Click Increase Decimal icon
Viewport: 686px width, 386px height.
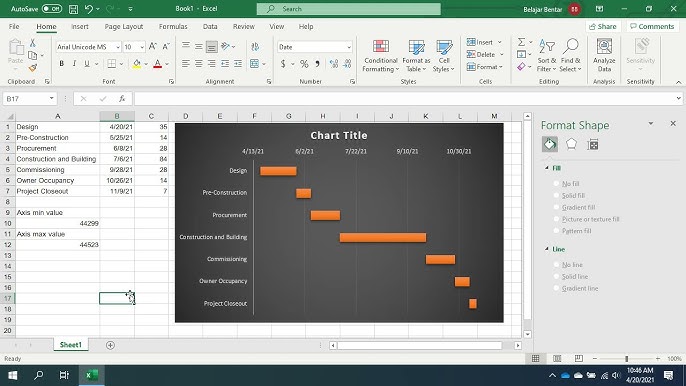334,64
